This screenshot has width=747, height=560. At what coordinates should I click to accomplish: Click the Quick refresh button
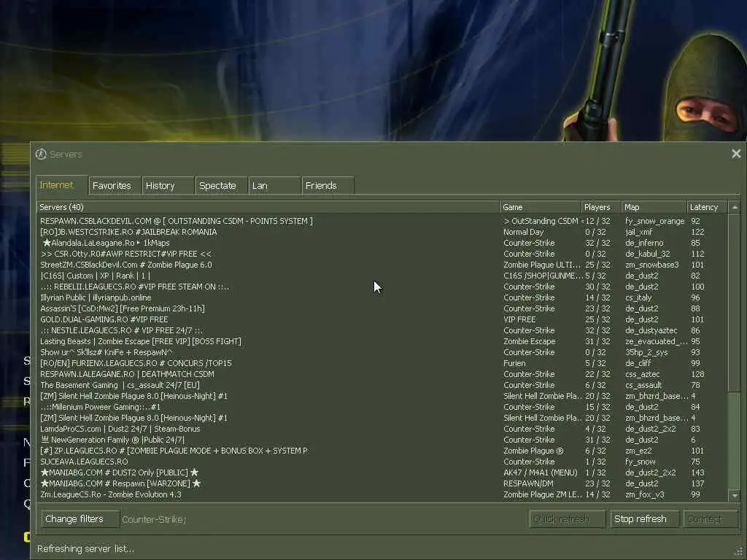(x=567, y=518)
